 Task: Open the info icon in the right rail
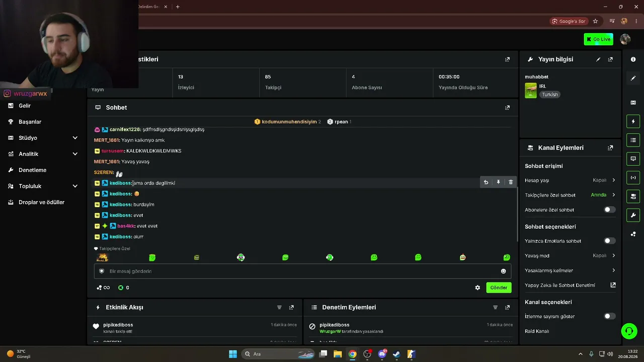pyautogui.click(x=633, y=59)
